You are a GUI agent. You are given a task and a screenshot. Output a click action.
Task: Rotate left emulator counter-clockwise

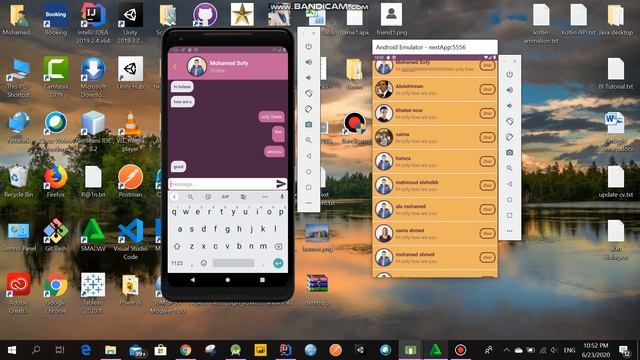click(309, 93)
